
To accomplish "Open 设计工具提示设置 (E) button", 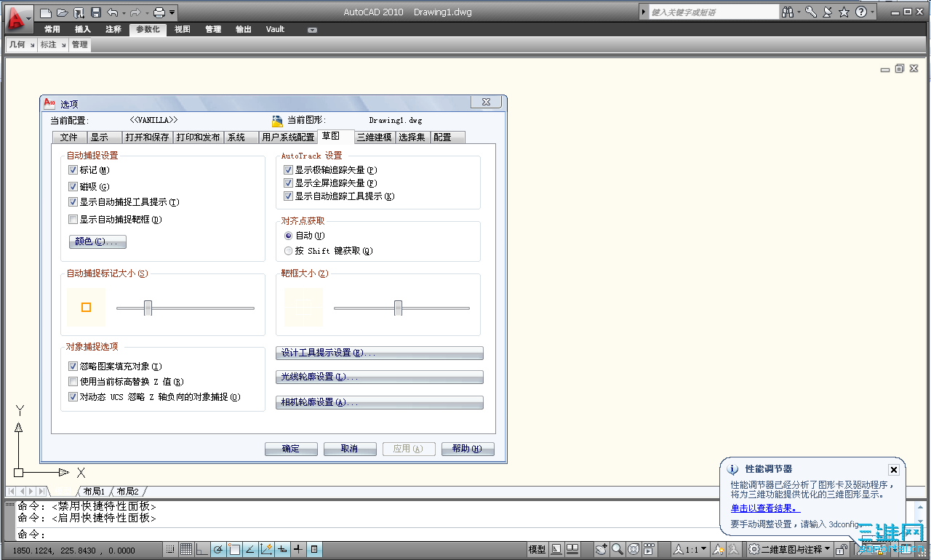I will 380,353.
